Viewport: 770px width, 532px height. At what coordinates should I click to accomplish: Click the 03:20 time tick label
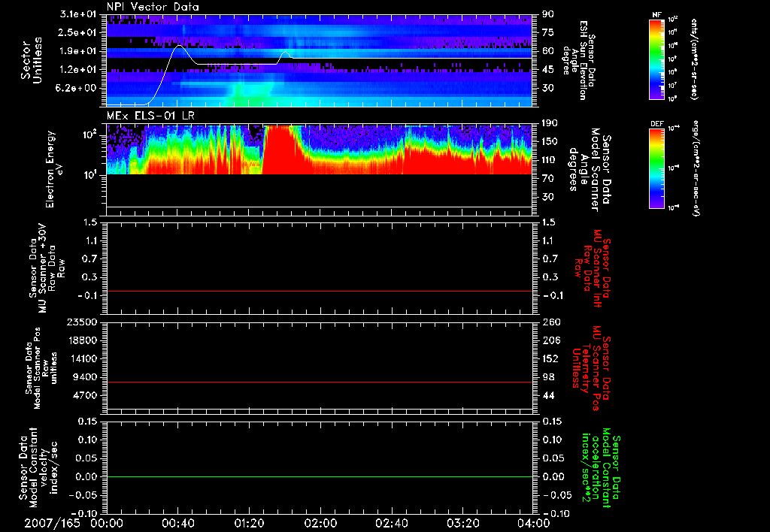click(462, 523)
